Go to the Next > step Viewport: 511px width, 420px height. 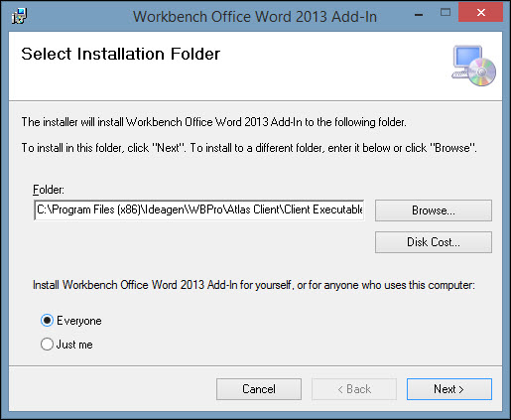pyautogui.click(x=449, y=389)
